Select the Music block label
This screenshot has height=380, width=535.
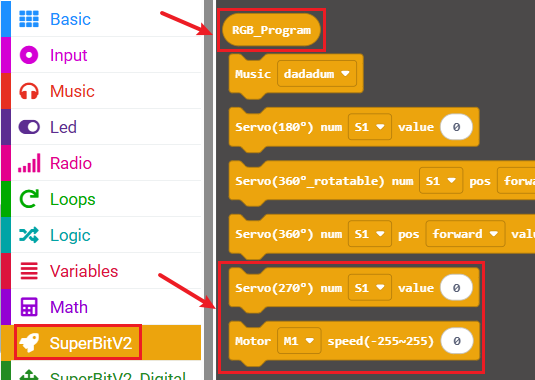click(253, 74)
